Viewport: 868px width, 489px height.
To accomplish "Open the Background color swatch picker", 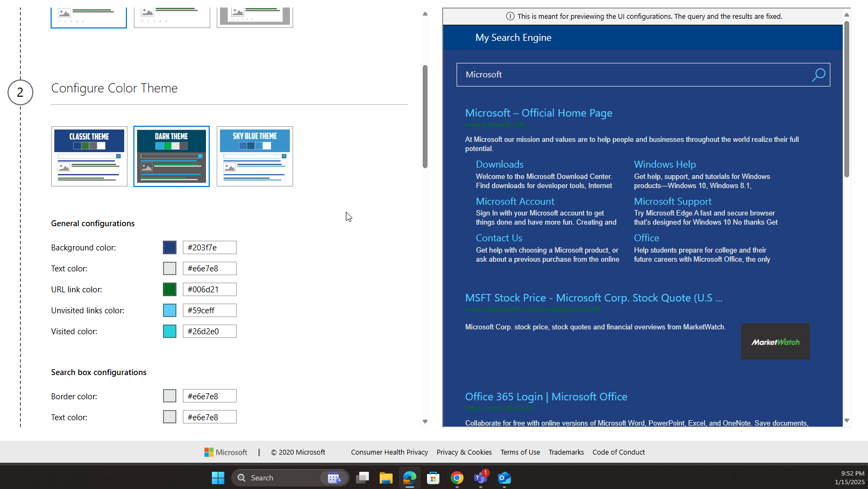I will point(169,248).
